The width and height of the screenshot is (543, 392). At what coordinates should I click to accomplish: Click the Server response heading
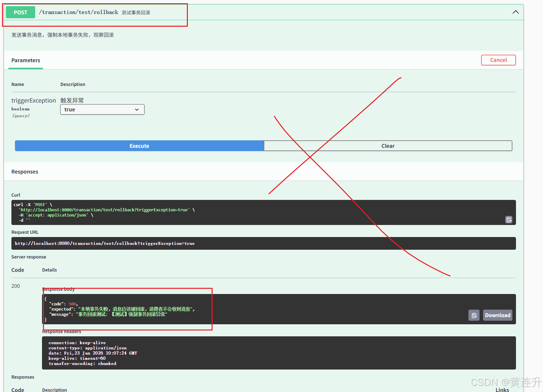coord(29,257)
